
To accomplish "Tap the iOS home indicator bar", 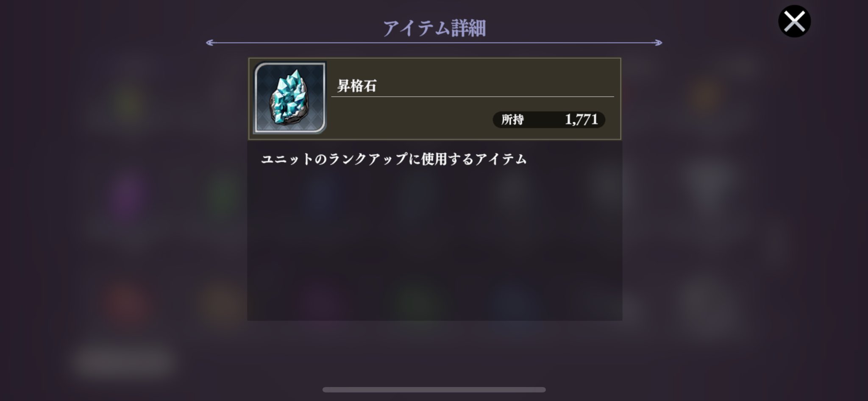I will pyautogui.click(x=434, y=390).
